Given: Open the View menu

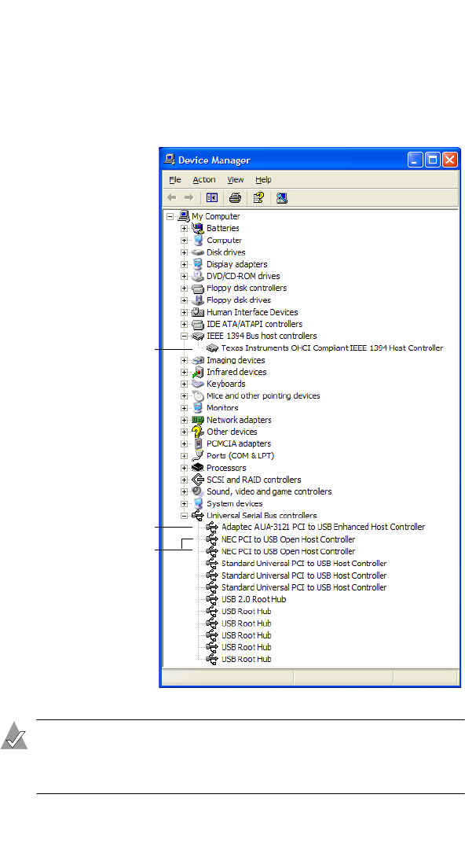Looking at the screenshot, I should click(x=236, y=180).
